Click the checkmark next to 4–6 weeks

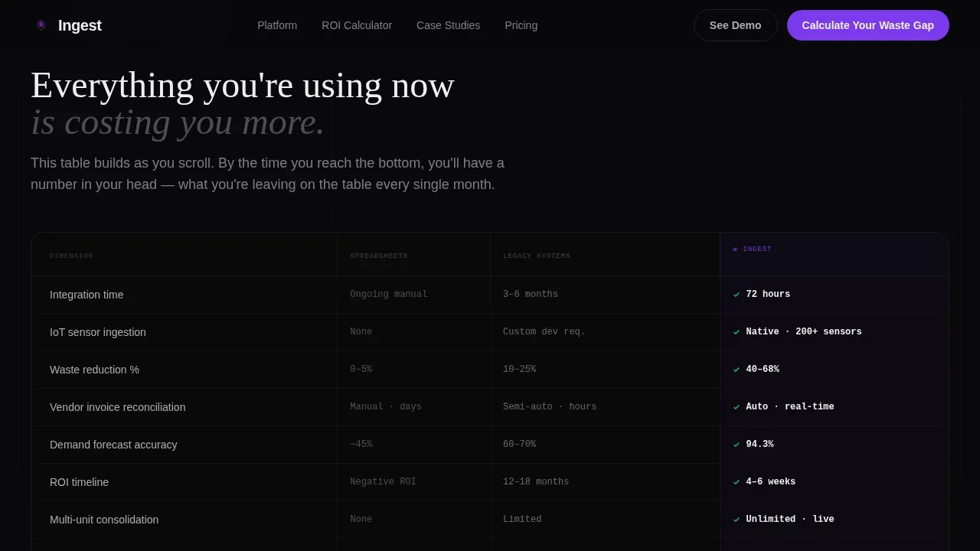(737, 482)
